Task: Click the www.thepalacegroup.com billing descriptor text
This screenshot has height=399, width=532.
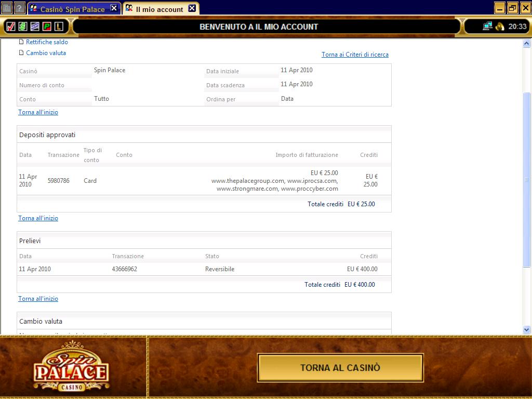Action: point(248,181)
